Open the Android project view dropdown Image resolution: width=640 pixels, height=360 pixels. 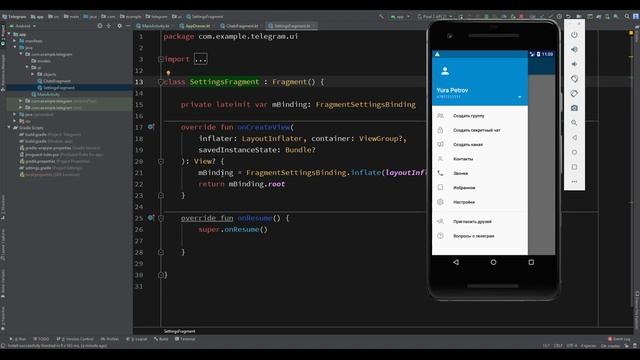pyautogui.click(x=23, y=26)
